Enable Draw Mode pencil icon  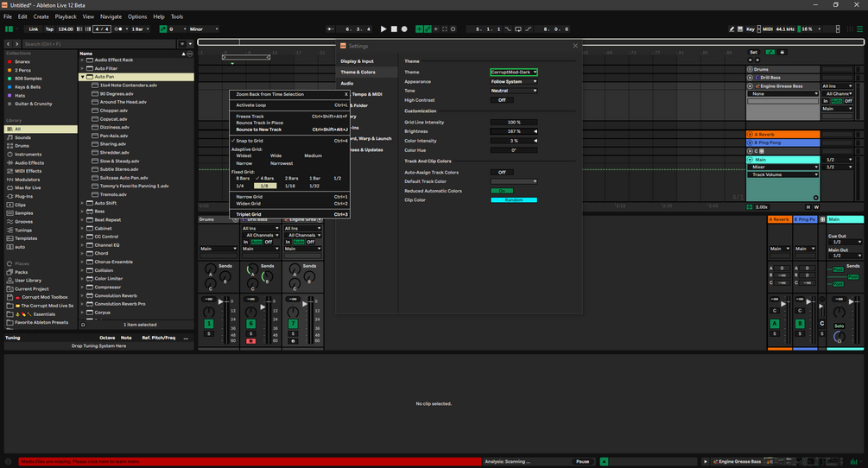(x=732, y=29)
